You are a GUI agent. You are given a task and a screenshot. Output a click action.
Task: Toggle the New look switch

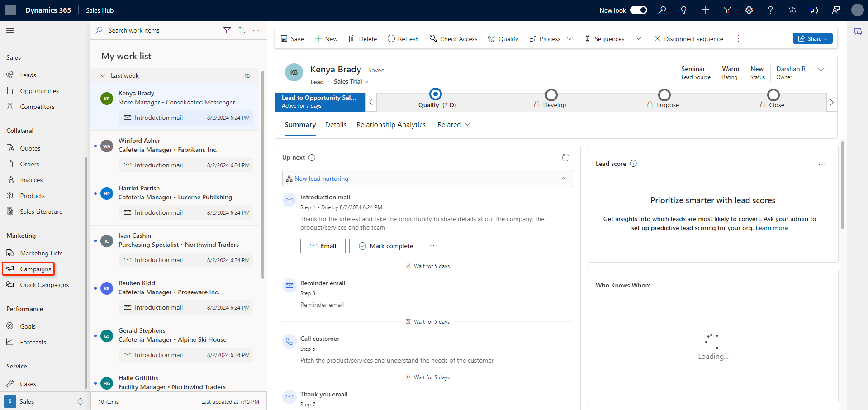[x=639, y=10]
